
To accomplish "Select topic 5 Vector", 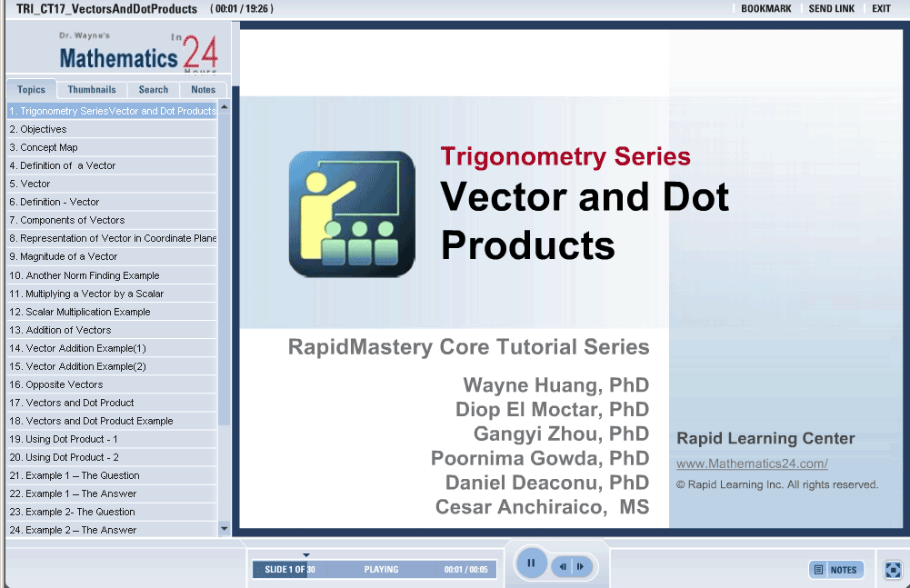I will (112, 184).
